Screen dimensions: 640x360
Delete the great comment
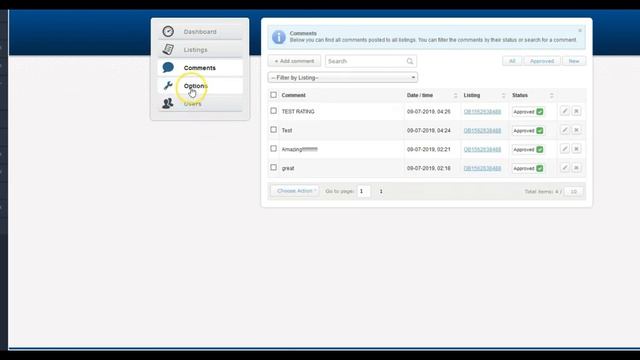click(x=576, y=167)
